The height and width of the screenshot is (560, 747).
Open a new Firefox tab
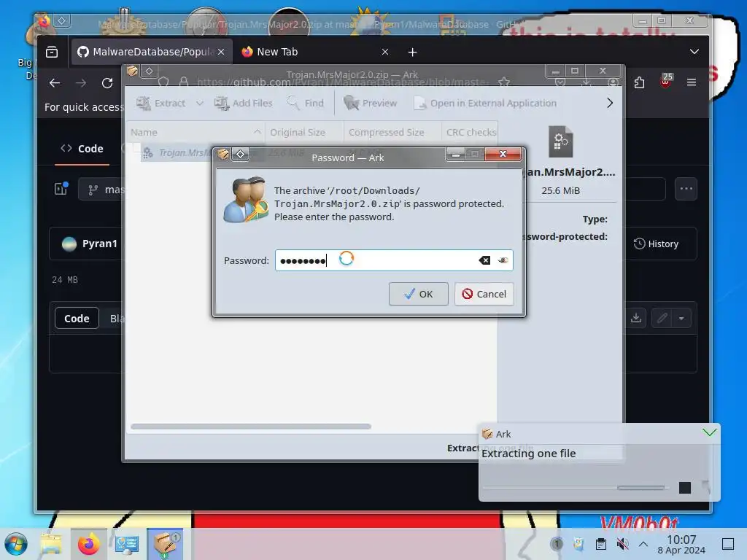pos(413,52)
